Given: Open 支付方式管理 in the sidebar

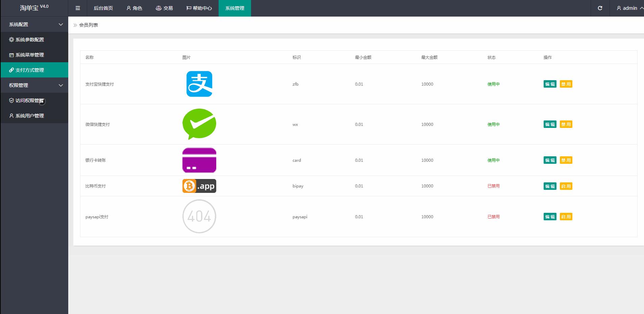Looking at the screenshot, I should [x=34, y=70].
